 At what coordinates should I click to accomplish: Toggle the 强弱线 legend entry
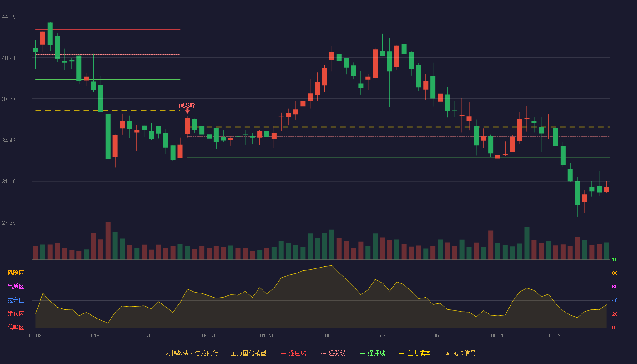333,353
